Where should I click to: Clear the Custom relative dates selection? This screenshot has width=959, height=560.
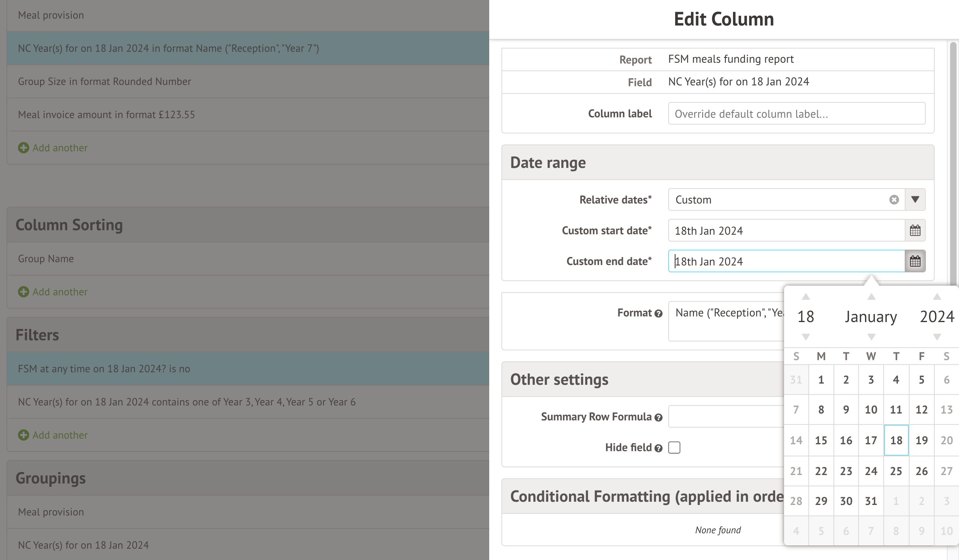(x=894, y=199)
